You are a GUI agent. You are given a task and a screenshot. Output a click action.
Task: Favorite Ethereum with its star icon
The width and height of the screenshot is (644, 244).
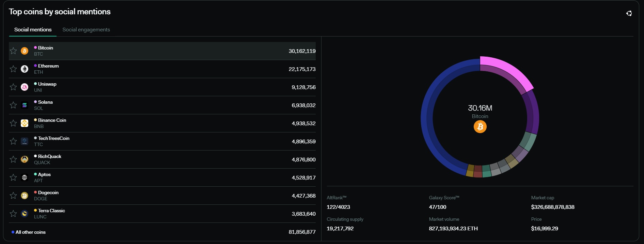pos(13,69)
